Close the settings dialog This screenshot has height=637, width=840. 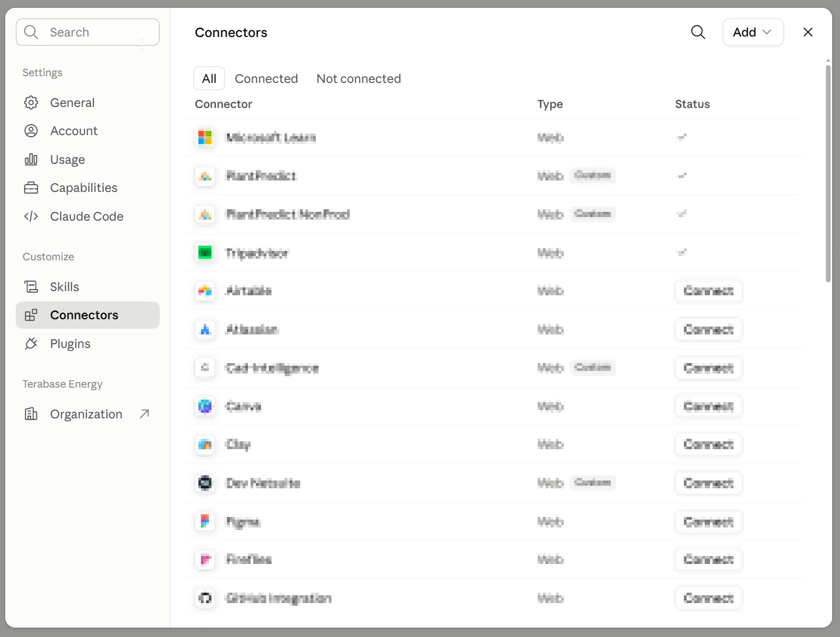[808, 32]
